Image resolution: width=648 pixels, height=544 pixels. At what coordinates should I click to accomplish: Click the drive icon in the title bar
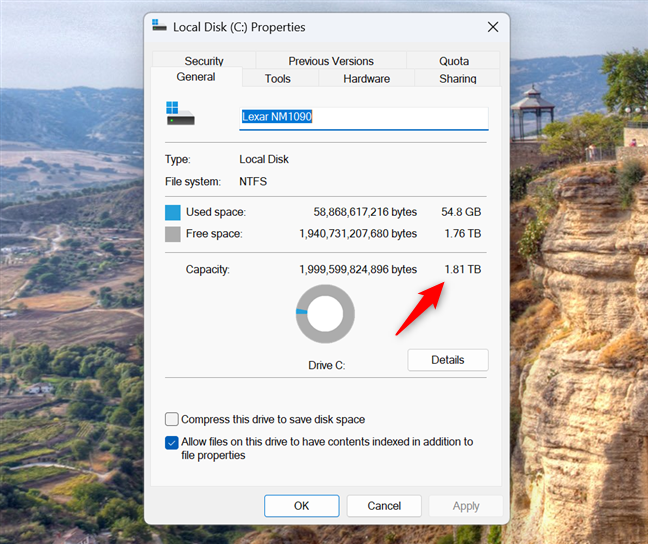pos(159,27)
